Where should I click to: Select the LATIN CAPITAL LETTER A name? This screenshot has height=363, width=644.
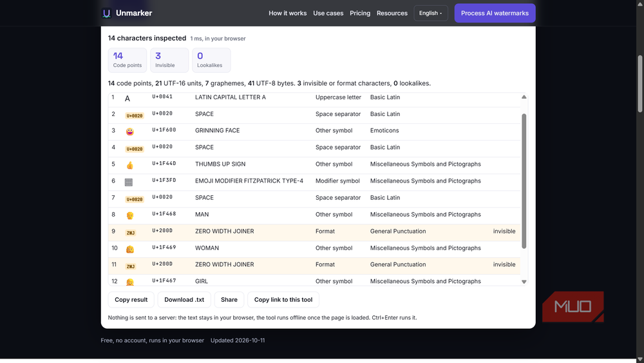(231, 97)
